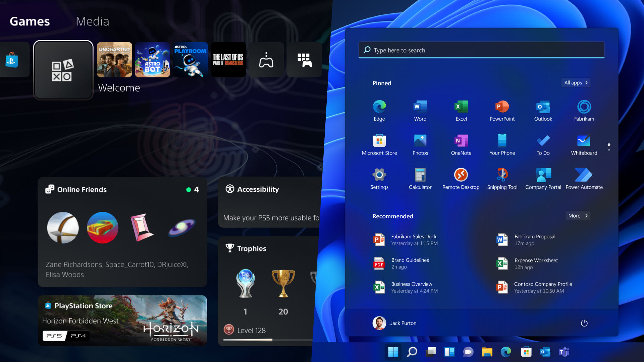Open Fabrikam Proposal document
Viewport: 644px width, 362px height.
click(526, 240)
